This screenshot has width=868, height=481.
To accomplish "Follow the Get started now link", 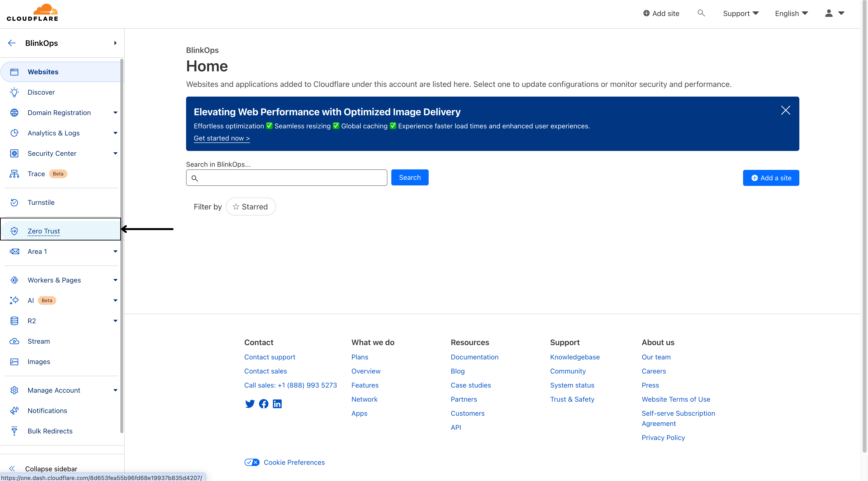I will coord(222,138).
